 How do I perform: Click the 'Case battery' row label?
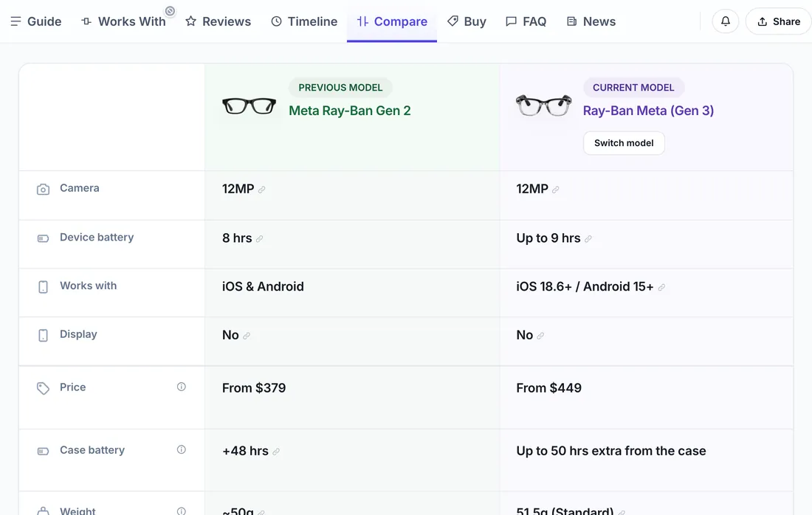tap(92, 450)
